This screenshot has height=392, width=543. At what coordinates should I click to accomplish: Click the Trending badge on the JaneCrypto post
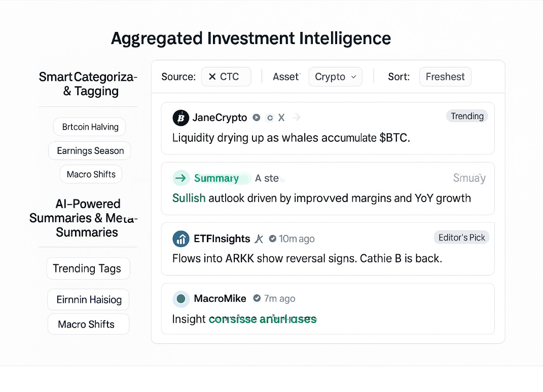[x=467, y=116]
